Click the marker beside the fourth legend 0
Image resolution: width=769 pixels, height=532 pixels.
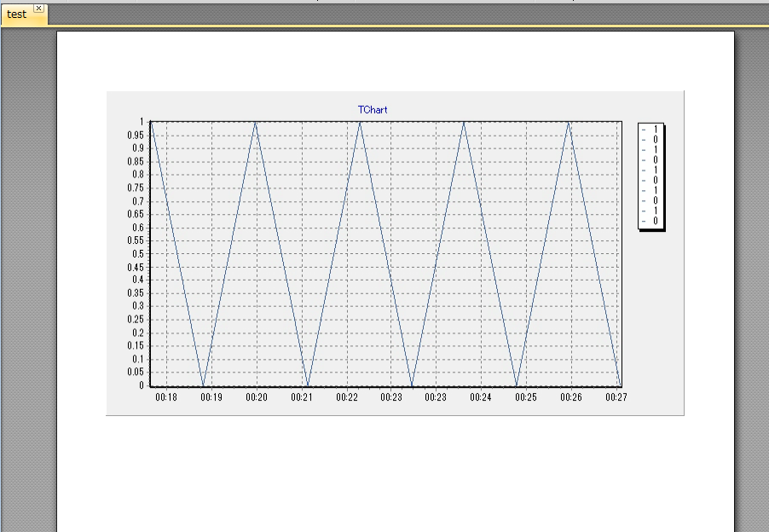644,199
